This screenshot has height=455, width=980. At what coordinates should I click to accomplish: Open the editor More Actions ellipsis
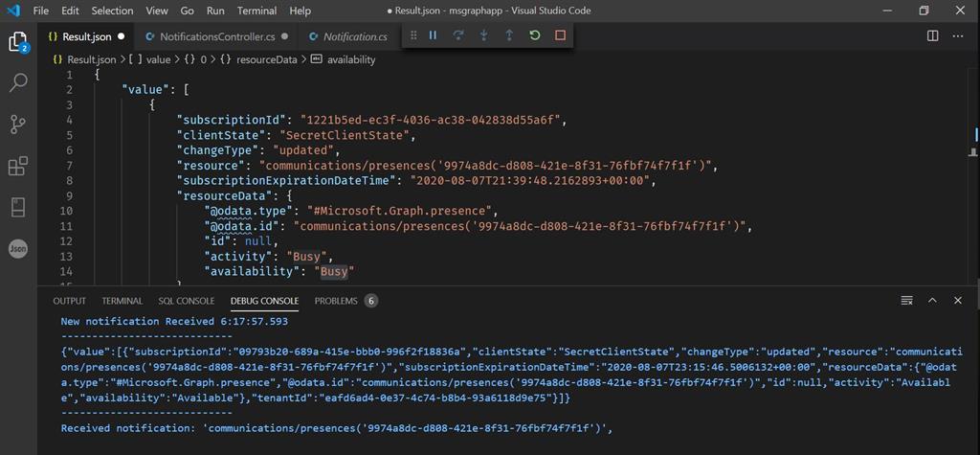957,36
